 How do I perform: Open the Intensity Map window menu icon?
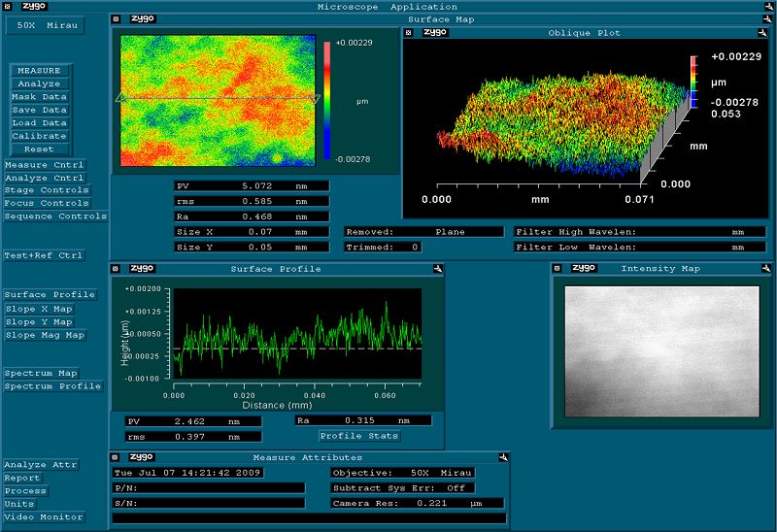tap(557, 268)
